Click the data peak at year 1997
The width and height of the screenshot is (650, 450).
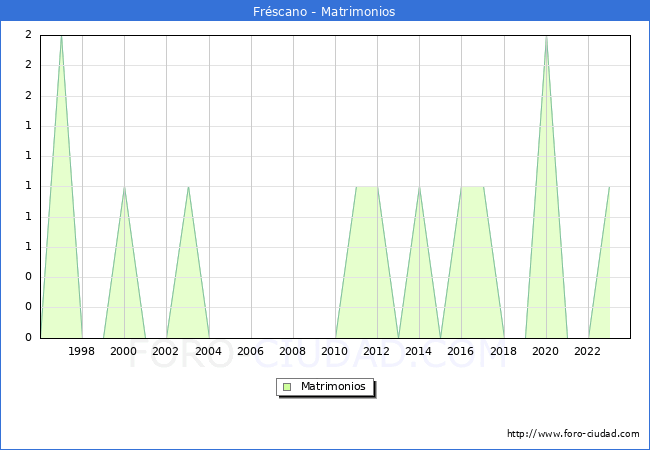[61, 37]
